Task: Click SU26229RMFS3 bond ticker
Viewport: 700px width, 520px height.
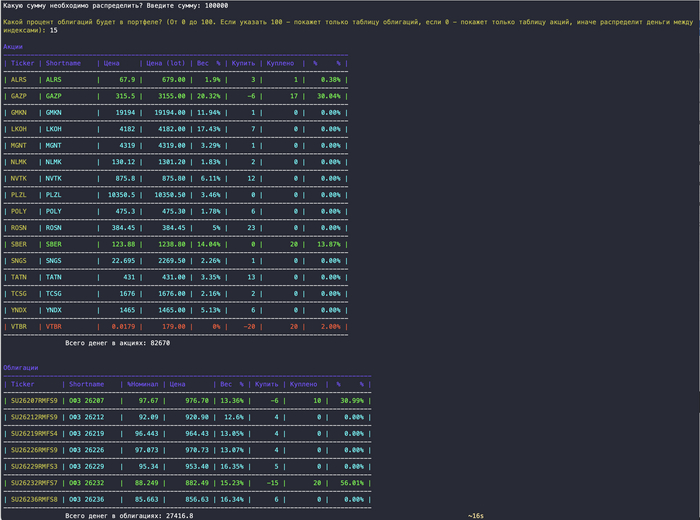Action: pyautogui.click(x=34, y=467)
